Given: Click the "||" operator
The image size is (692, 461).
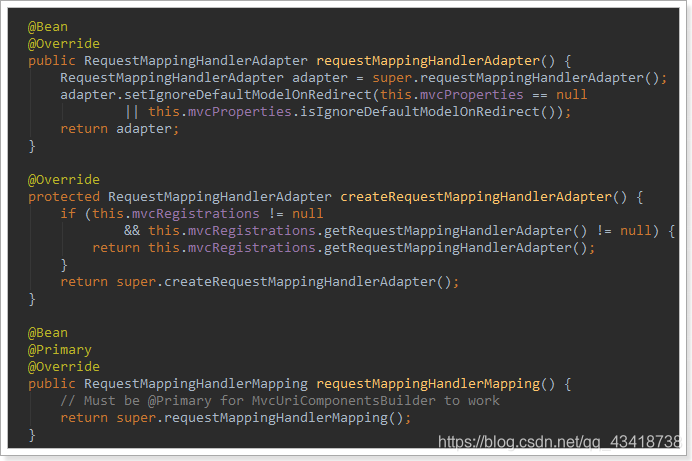Looking at the screenshot, I should point(132,112).
